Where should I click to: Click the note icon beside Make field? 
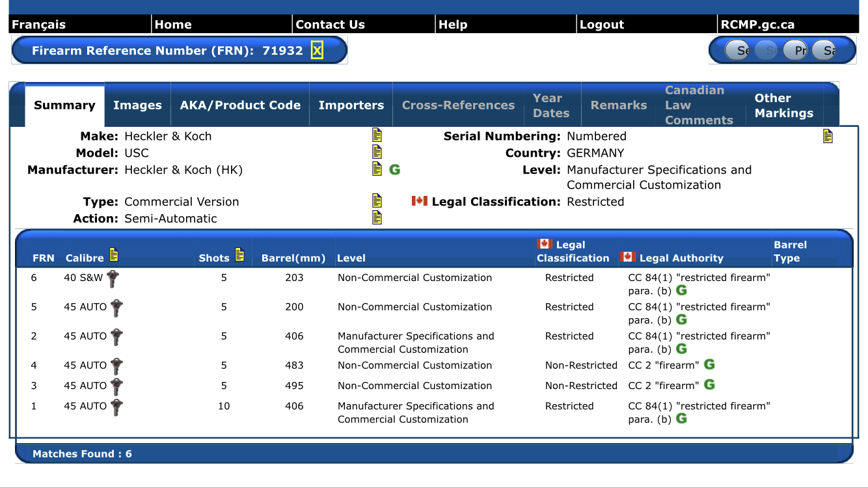[377, 135]
